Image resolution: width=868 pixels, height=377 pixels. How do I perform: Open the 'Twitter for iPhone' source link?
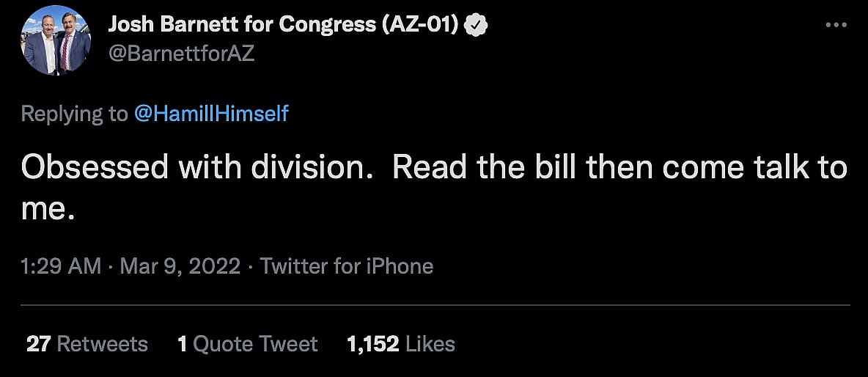347,266
